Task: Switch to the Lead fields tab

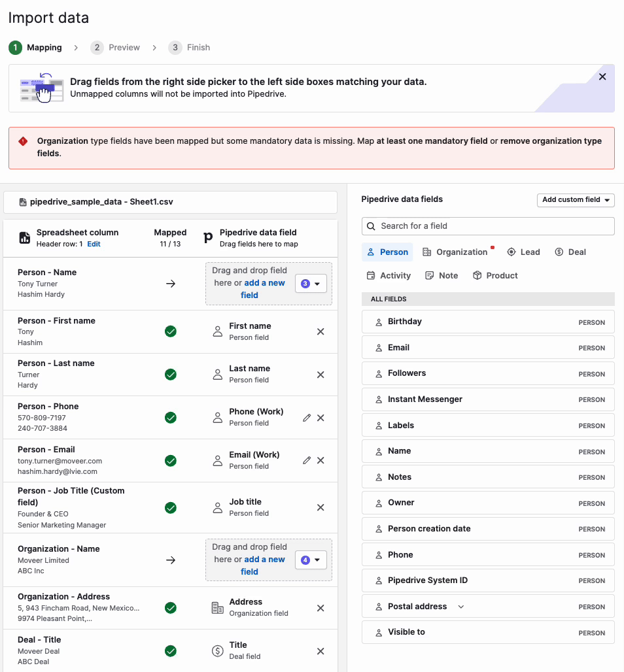Action: coord(523,252)
